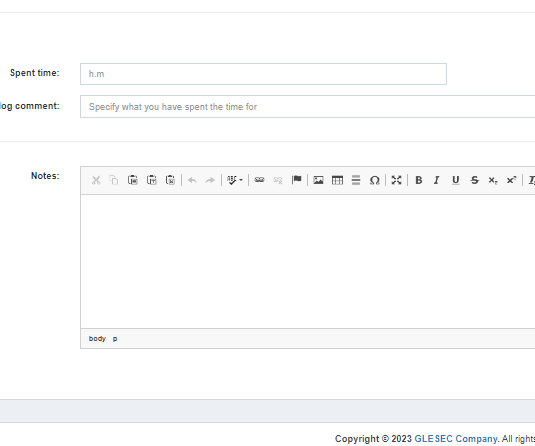Screen dimensions: 535x446
Task: Click the Paste icon in editor toolbar
Action: point(133,180)
